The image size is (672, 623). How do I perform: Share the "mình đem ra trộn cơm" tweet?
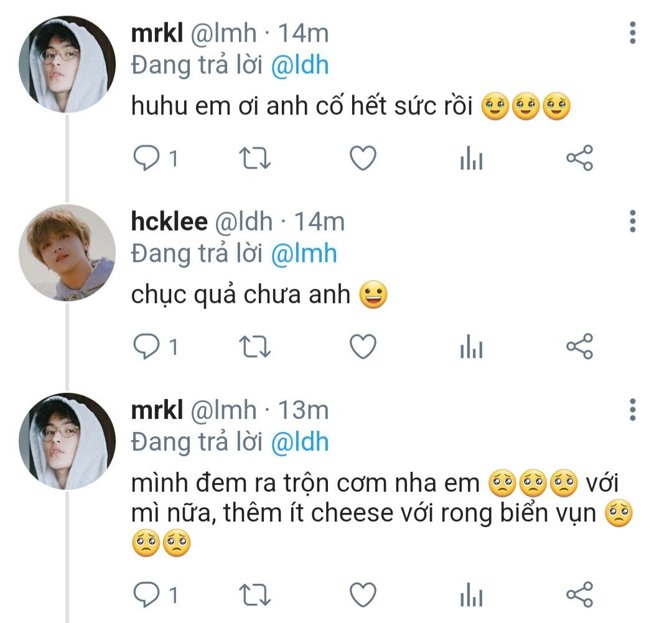(x=579, y=595)
